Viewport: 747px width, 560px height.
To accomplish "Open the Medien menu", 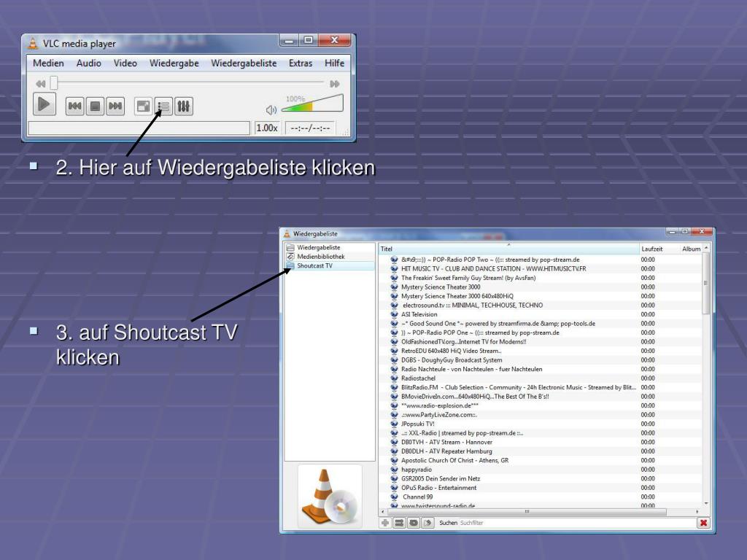I will point(48,63).
